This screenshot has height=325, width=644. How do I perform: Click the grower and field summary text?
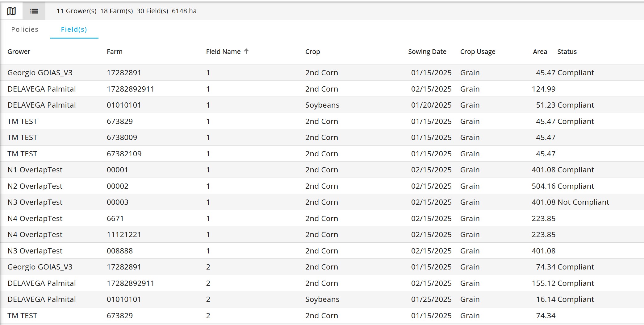point(126,11)
